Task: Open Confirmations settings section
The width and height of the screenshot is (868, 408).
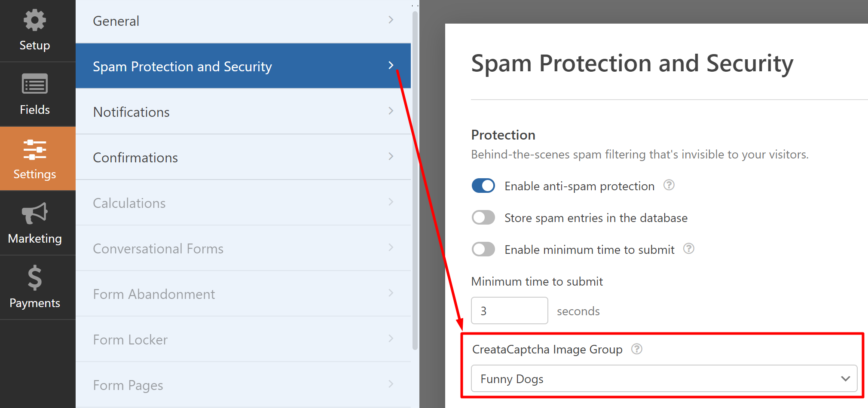Action: [243, 157]
